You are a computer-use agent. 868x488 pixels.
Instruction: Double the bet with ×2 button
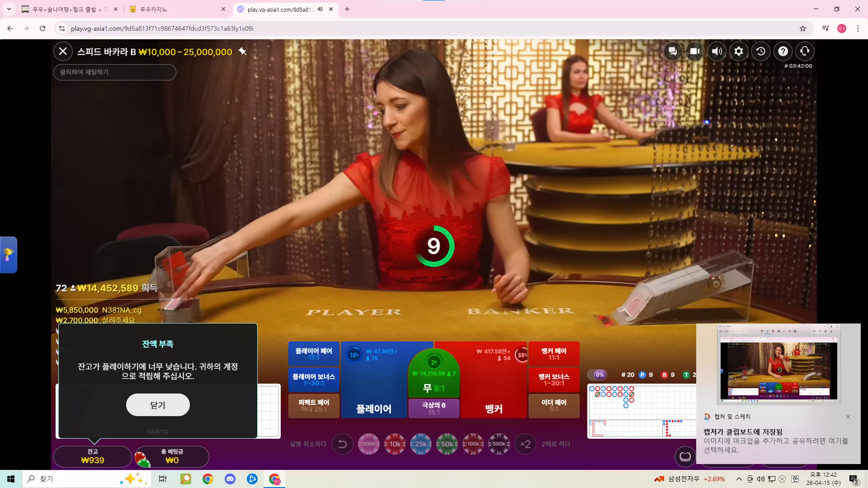click(525, 444)
